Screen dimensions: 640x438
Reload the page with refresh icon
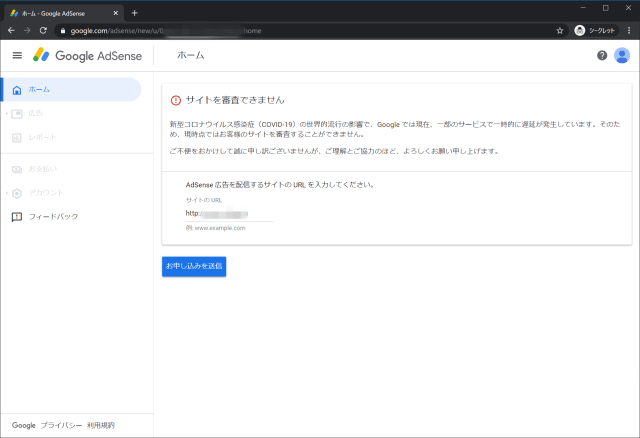43,30
